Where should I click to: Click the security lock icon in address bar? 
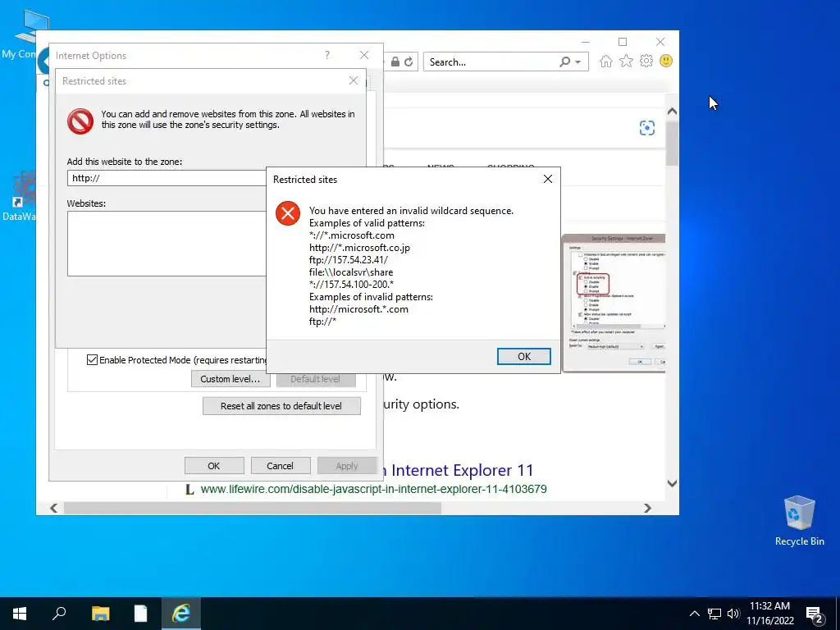pyautogui.click(x=395, y=62)
